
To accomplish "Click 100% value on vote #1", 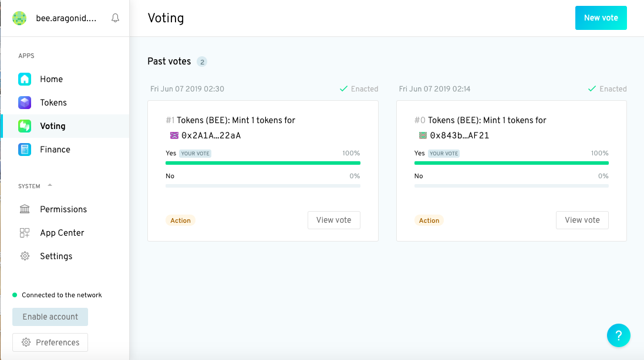I will pyautogui.click(x=351, y=153).
